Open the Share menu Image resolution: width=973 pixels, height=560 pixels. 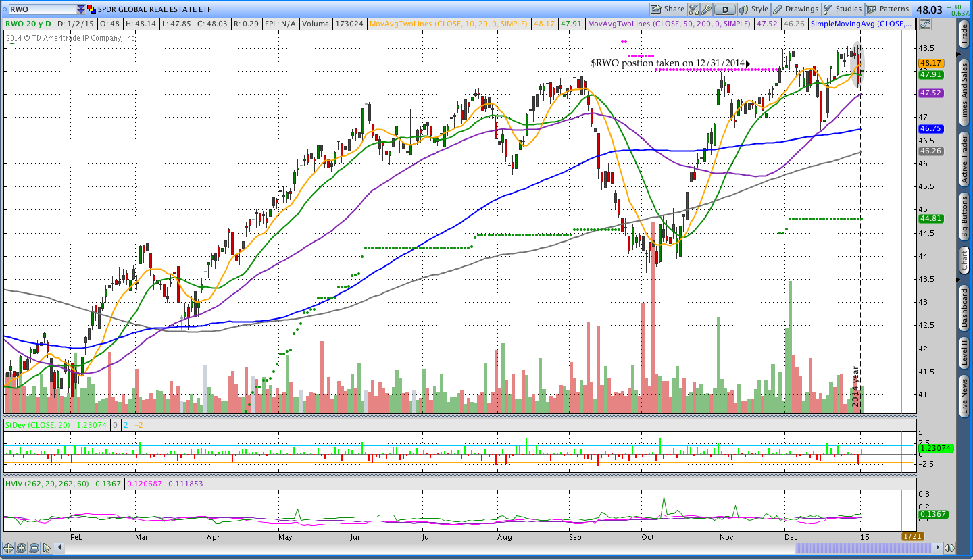click(668, 9)
